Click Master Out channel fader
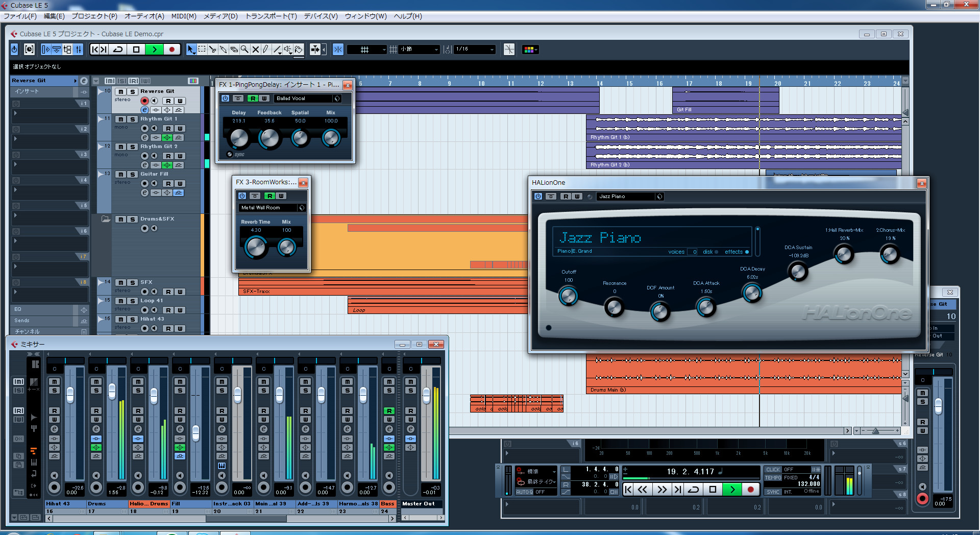 pyautogui.click(x=426, y=395)
